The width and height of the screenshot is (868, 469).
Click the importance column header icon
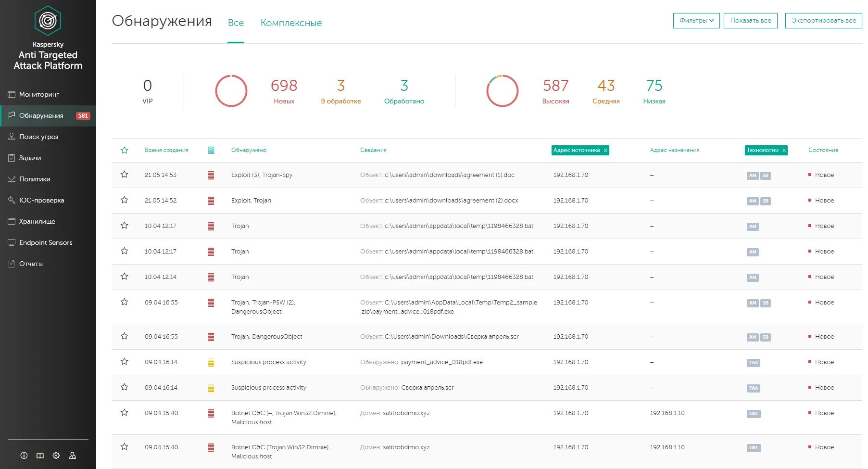[211, 150]
